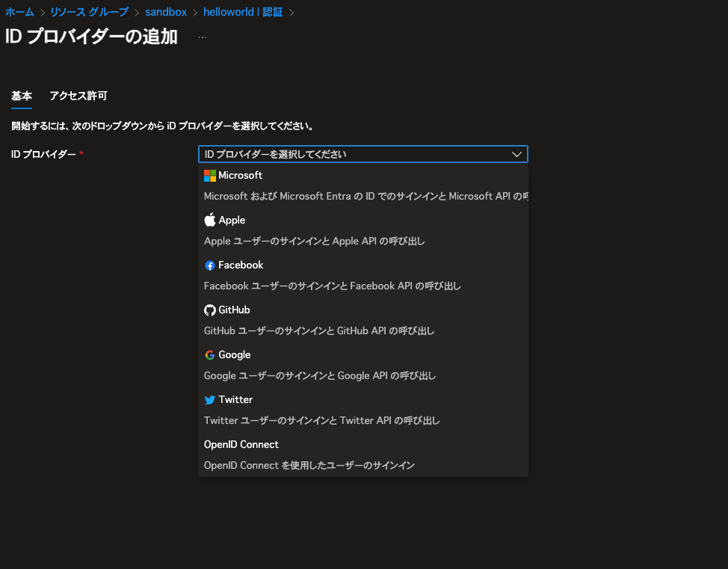This screenshot has width=728, height=569.
Task: Click the Facebook logo icon
Action: click(x=210, y=265)
